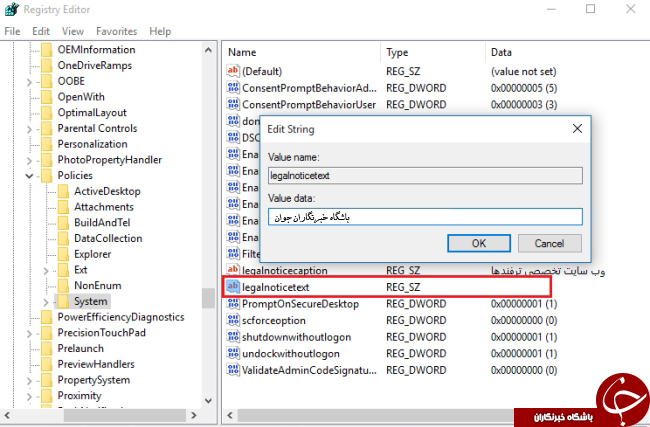Select the Policies folder icon
This screenshot has width=650, height=427.
[x=47, y=176]
